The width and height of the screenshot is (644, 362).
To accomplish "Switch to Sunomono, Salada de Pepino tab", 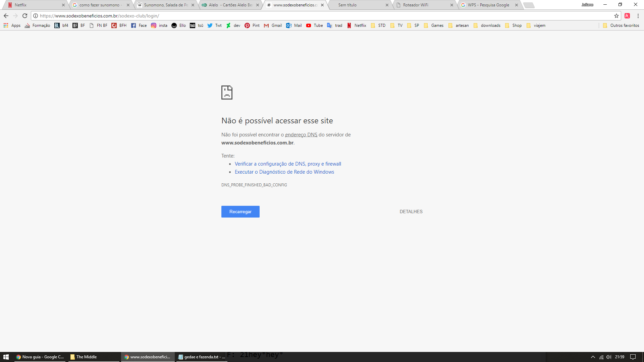I will coord(164,5).
